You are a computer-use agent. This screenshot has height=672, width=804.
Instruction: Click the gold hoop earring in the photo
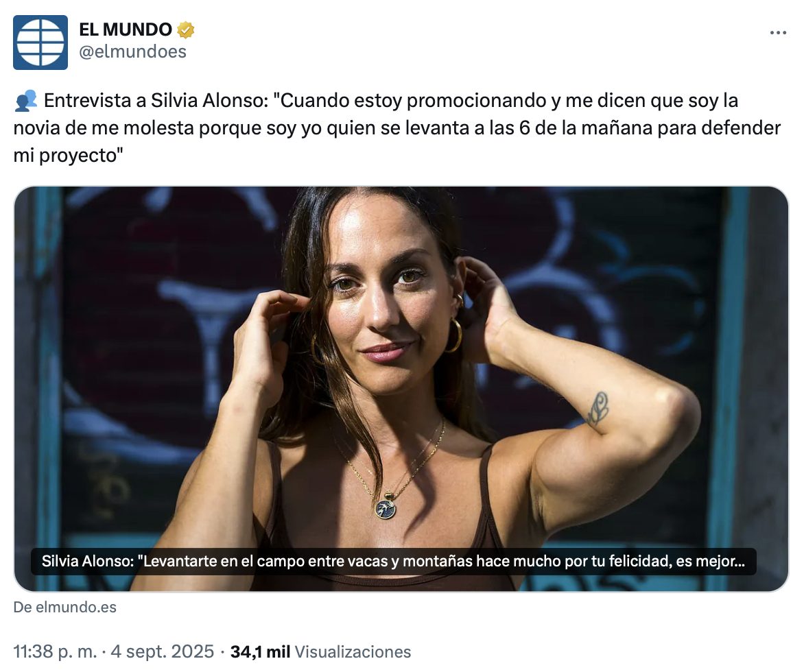point(453,336)
